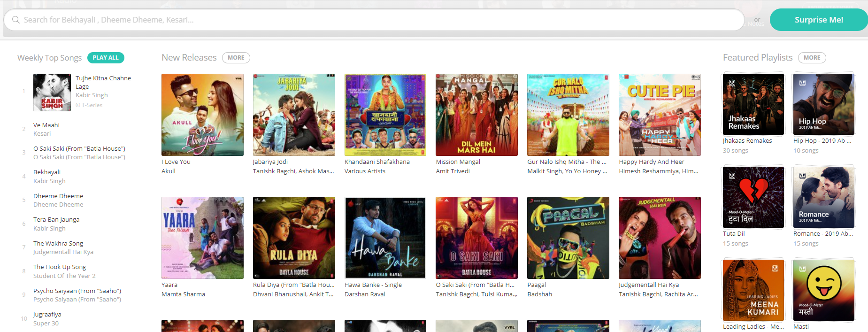Open Tuta Dil playlist cover
This screenshot has width=868, height=332.
point(753,197)
